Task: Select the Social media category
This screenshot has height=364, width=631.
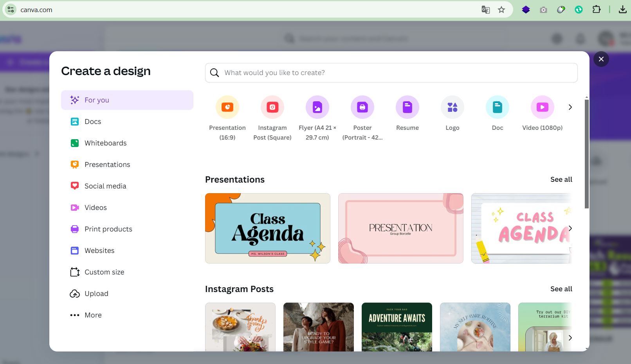Action: coord(127,186)
